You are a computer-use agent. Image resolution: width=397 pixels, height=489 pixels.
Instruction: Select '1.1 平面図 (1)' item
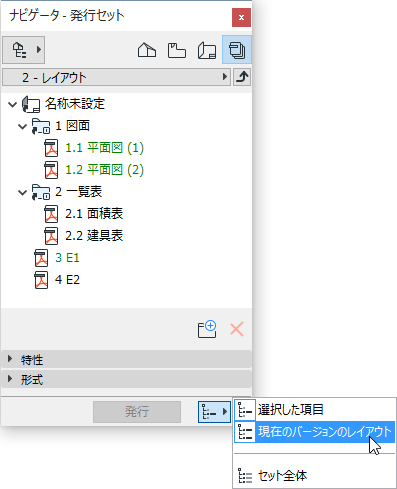point(105,148)
